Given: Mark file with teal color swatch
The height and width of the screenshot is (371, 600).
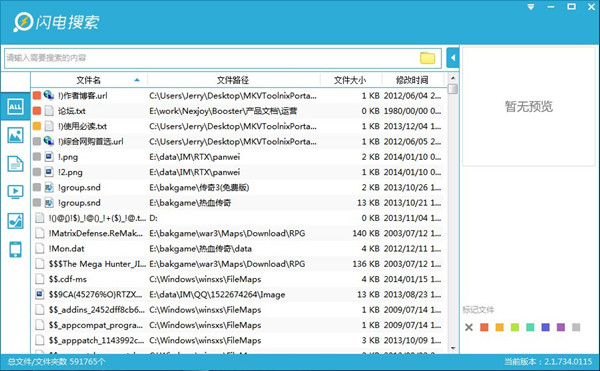Looking at the screenshot, I should (530, 327).
